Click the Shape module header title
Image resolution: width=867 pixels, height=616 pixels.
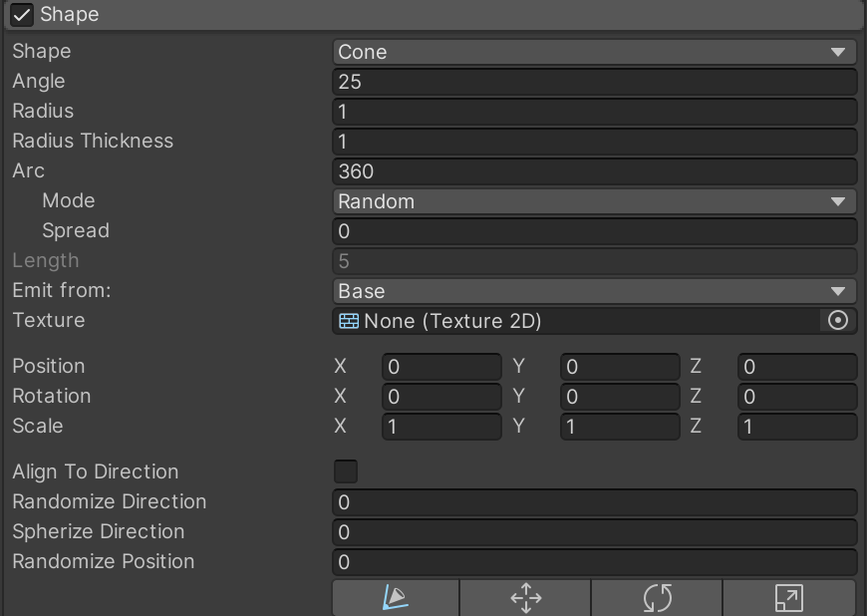point(70,15)
